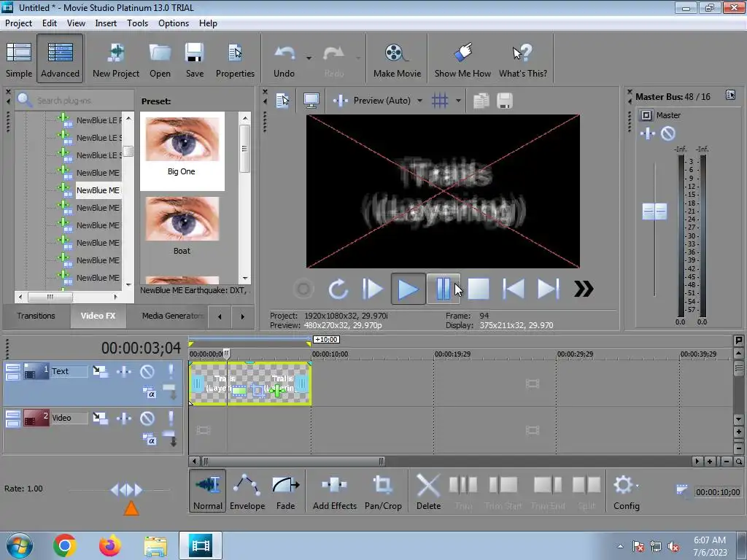
Task: Switch to Advanced mode
Action: (60, 59)
